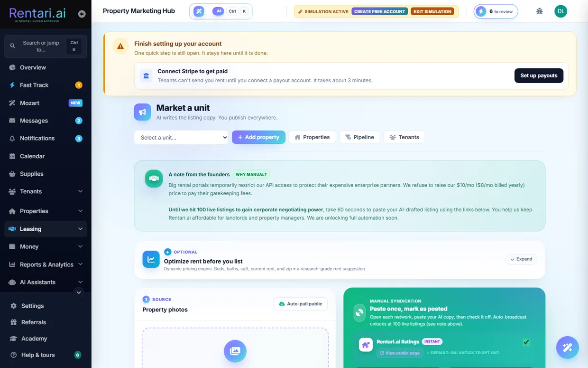Open the floating magic wand assistant button

(x=568, y=348)
